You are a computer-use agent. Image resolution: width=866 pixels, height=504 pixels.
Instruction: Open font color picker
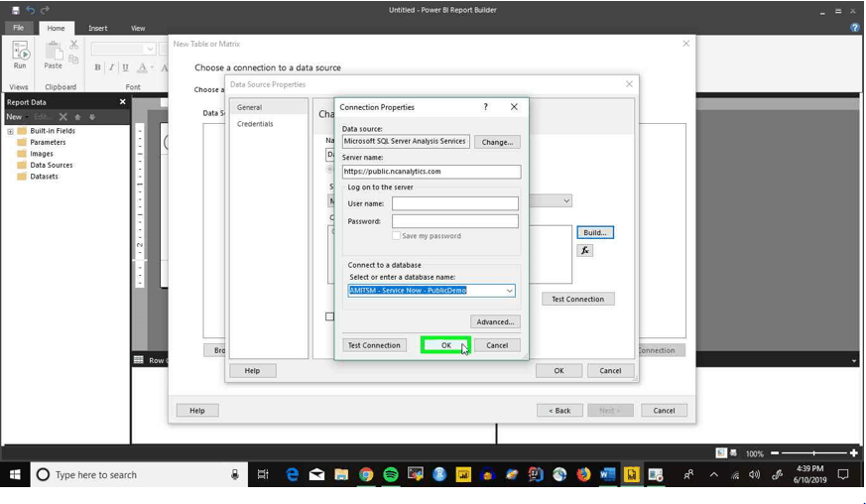point(145,67)
